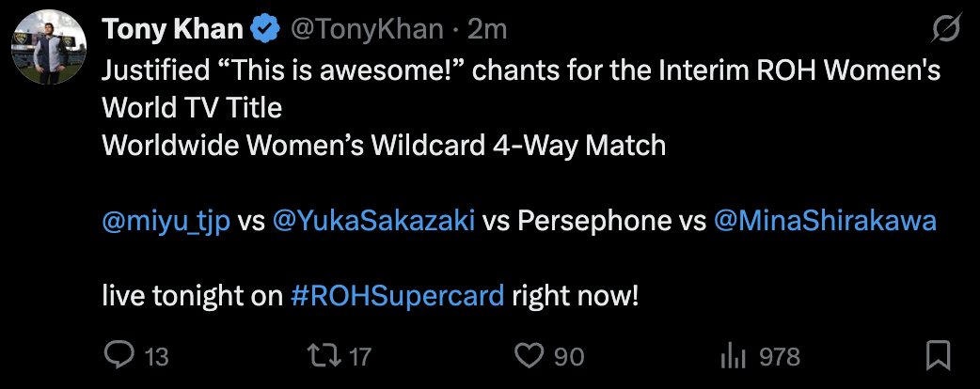Click the blue verified badge
Image resolution: width=980 pixels, height=389 pixels.
coord(266,30)
